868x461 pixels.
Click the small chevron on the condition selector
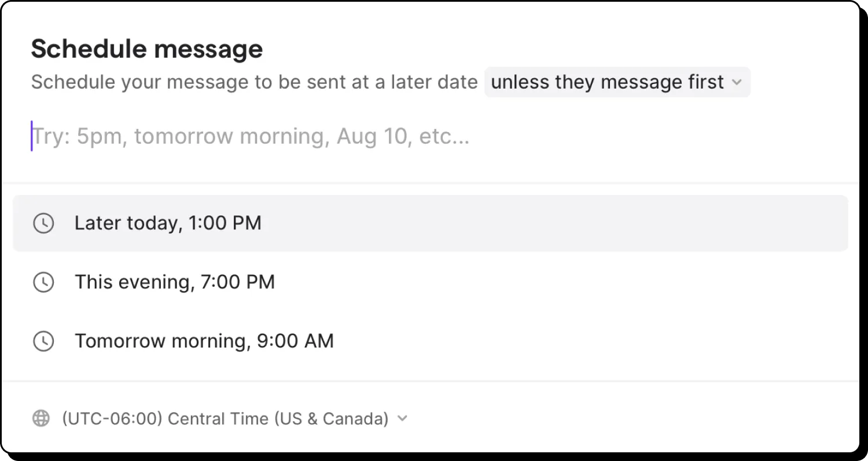[x=737, y=82]
